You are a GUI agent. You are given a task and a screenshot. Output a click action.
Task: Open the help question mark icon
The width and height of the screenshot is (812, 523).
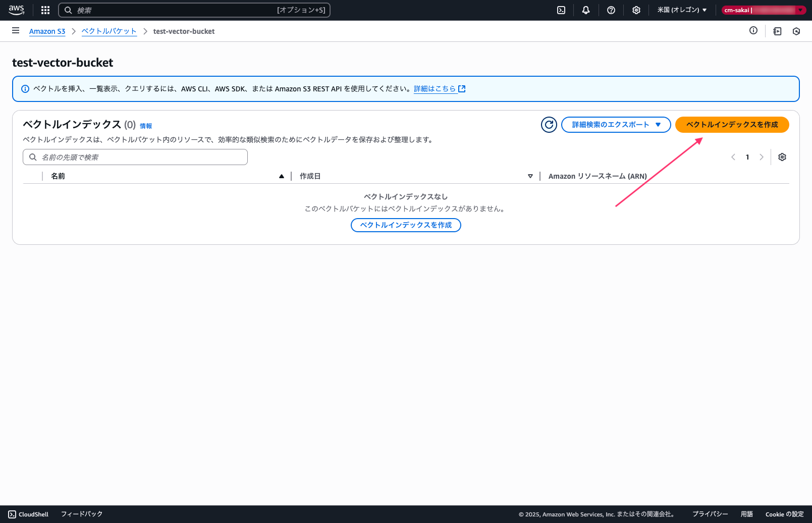[611, 10]
